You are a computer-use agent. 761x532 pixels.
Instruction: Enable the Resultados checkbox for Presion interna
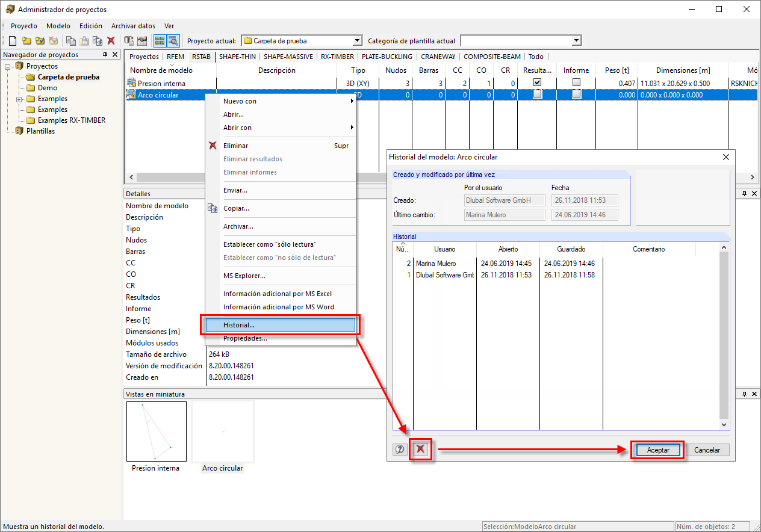pos(537,83)
